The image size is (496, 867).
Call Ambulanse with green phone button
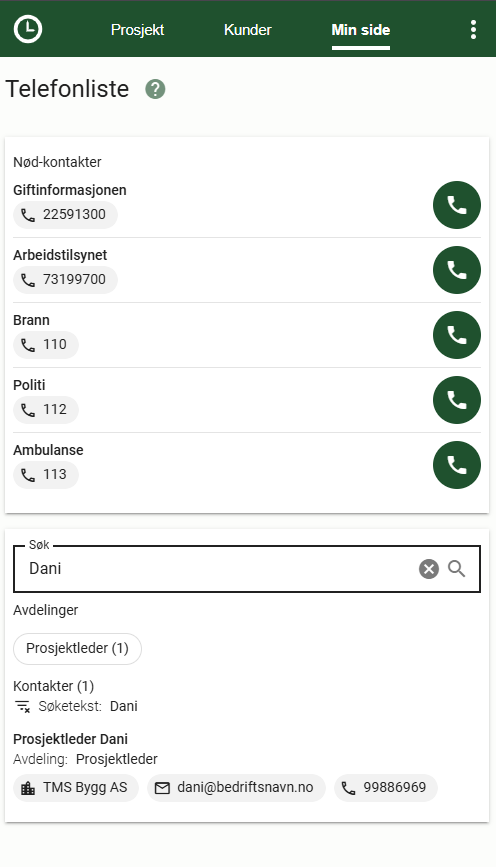pos(457,465)
